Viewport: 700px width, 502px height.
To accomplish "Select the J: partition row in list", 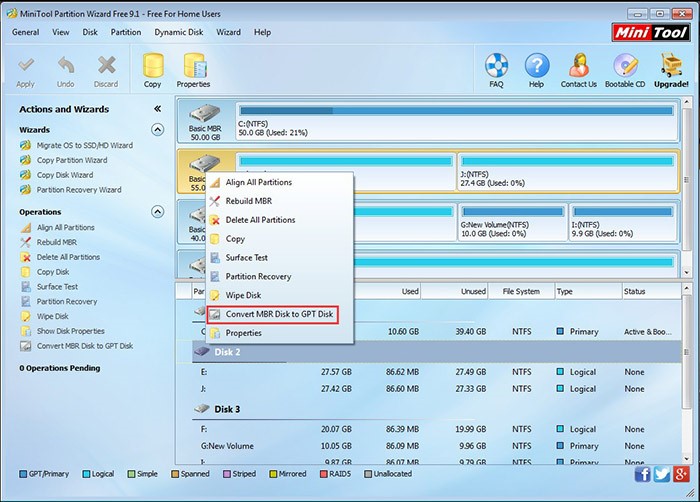I will (437, 389).
